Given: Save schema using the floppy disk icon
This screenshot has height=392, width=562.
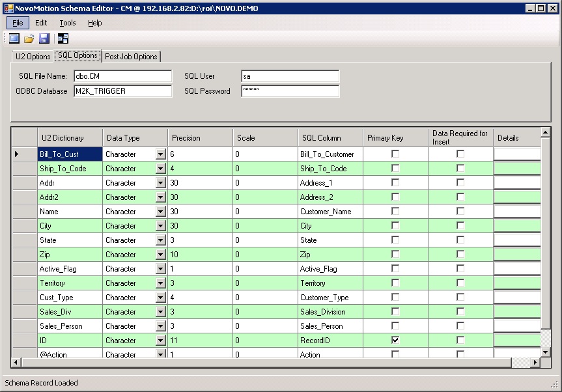Looking at the screenshot, I should pyautogui.click(x=44, y=39).
